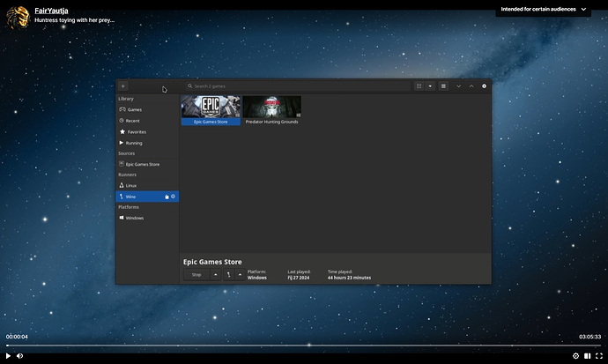The image size is (608, 364).
Task: Click the Wine glass runner button
Action: pyautogui.click(x=229, y=274)
